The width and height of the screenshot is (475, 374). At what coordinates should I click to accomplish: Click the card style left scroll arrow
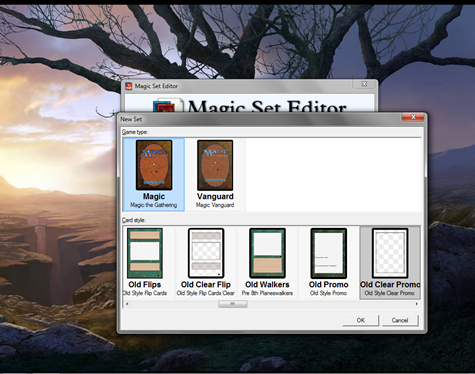click(127, 304)
